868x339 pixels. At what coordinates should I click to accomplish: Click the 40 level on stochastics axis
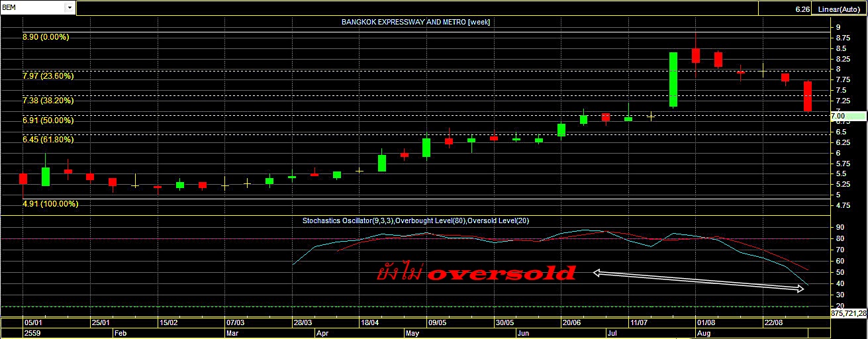(x=840, y=284)
